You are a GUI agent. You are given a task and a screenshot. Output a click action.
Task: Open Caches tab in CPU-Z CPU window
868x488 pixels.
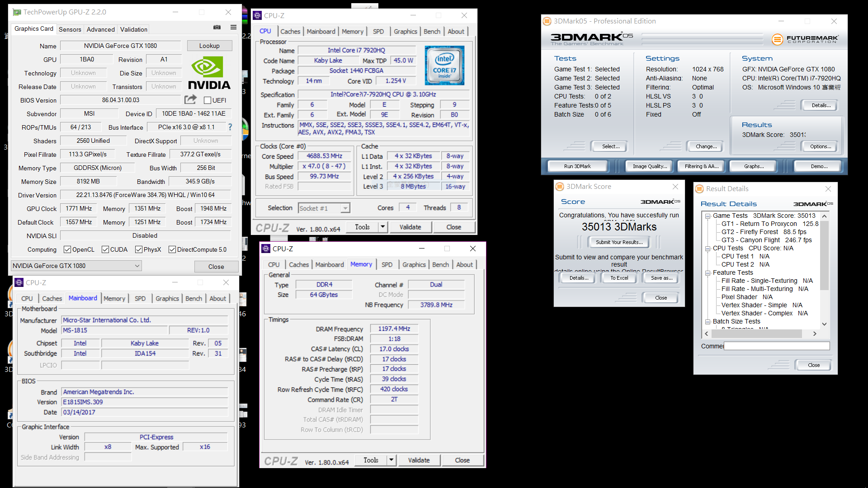(x=290, y=32)
